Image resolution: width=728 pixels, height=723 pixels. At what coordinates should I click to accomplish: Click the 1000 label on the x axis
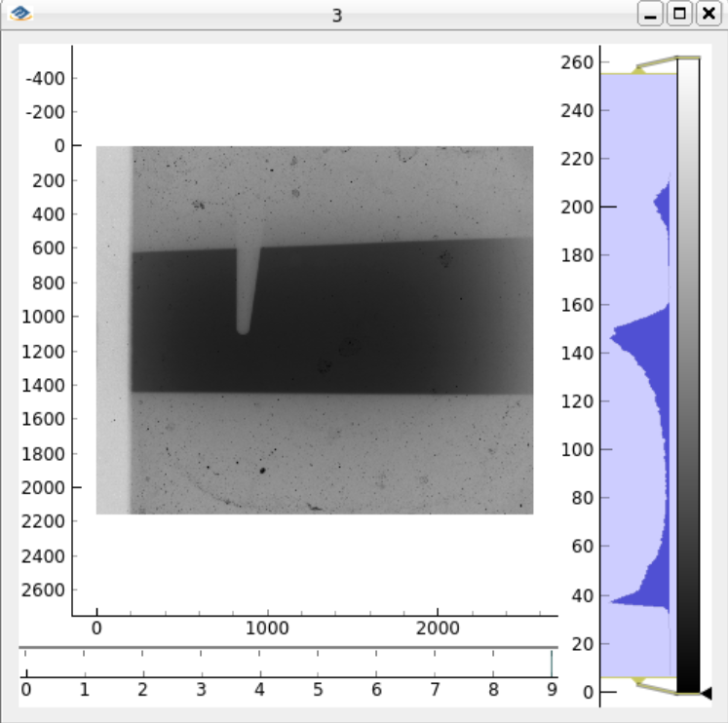click(267, 628)
